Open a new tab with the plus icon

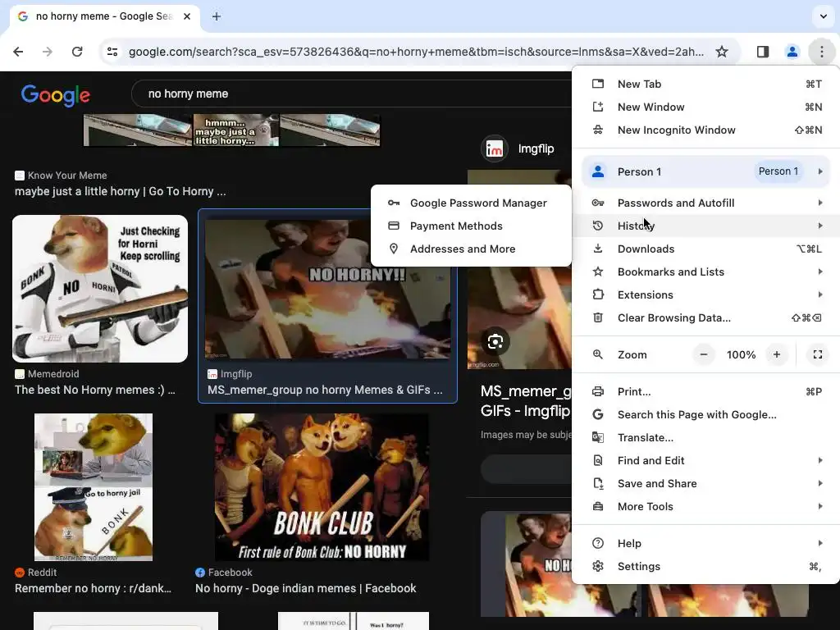tap(217, 16)
